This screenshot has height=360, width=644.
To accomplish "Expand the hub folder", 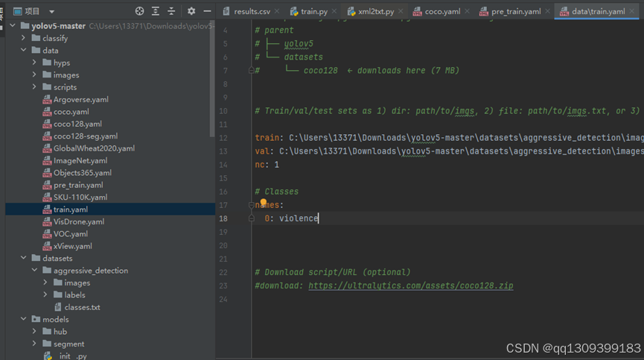I will (34, 331).
